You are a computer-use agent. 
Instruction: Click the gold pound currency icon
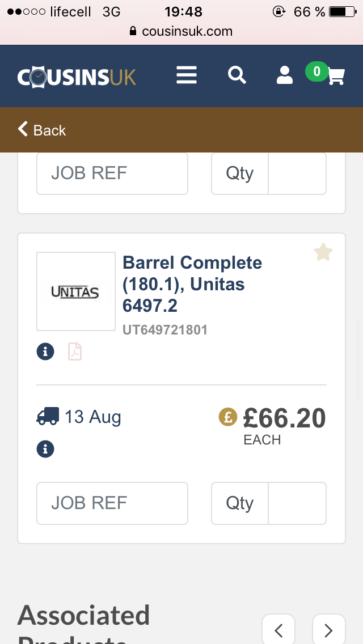click(228, 417)
